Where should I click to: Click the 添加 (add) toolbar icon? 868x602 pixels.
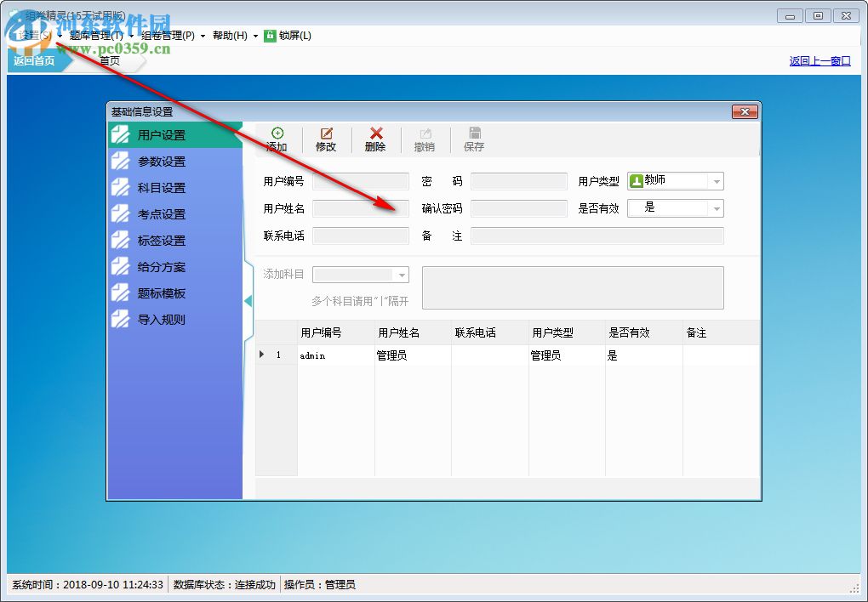(277, 133)
